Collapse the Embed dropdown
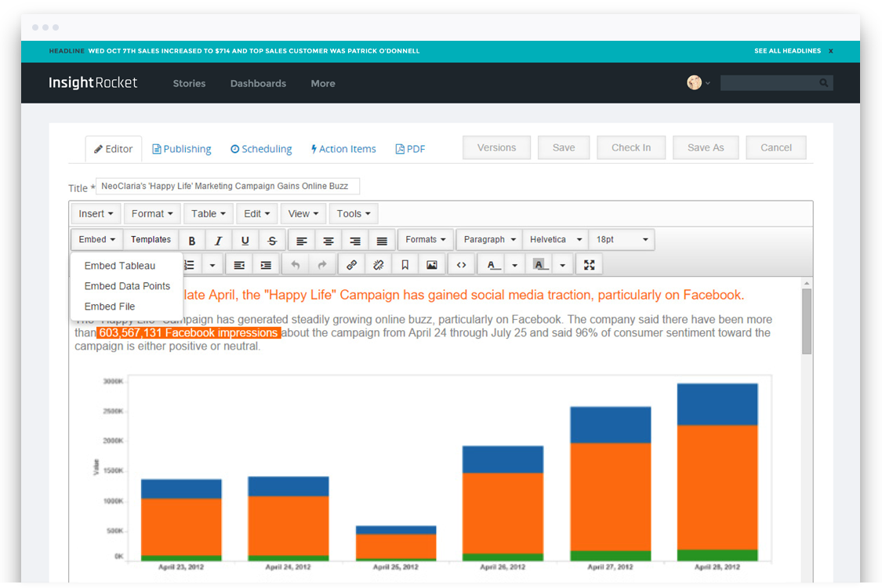Image resolution: width=882 pixels, height=588 pixels. 96,239
